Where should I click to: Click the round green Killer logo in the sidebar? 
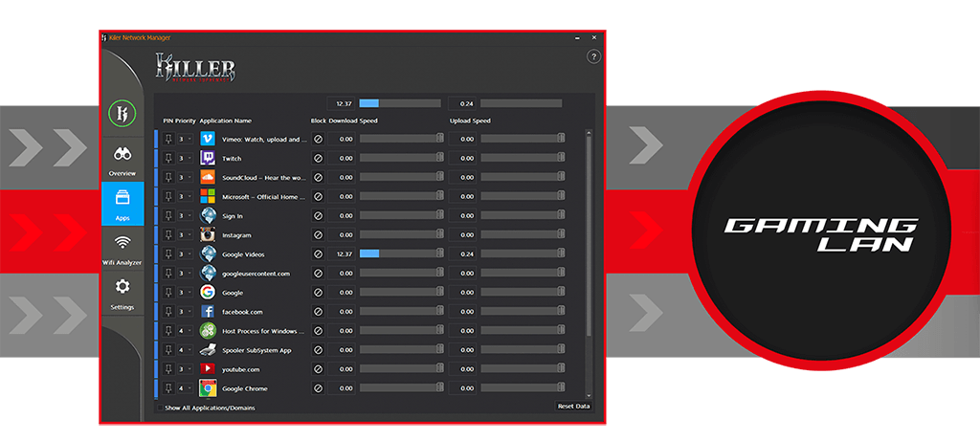click(122, 111)
